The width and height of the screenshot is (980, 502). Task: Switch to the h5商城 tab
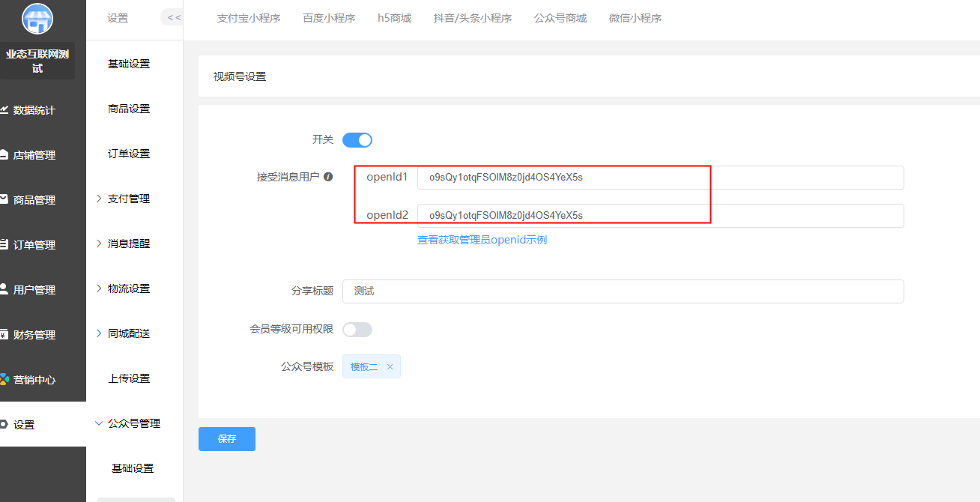tap(394, 18)
